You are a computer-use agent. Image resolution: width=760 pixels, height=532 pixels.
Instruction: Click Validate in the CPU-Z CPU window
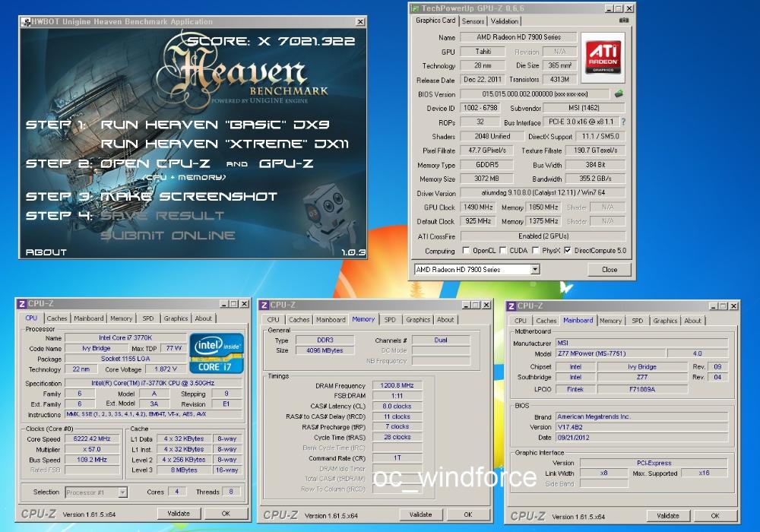pyautogui.click(x=179, y=514)
